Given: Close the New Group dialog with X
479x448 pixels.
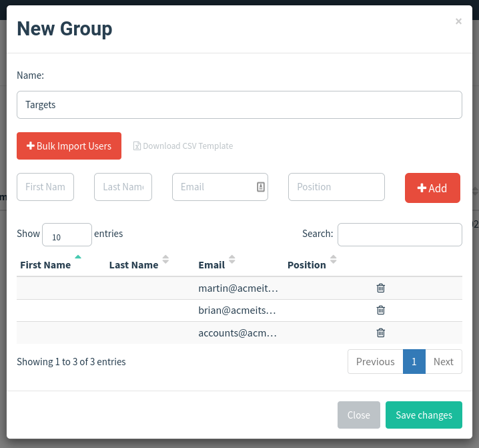Looking at the screenshot, I should click(458, 21).
